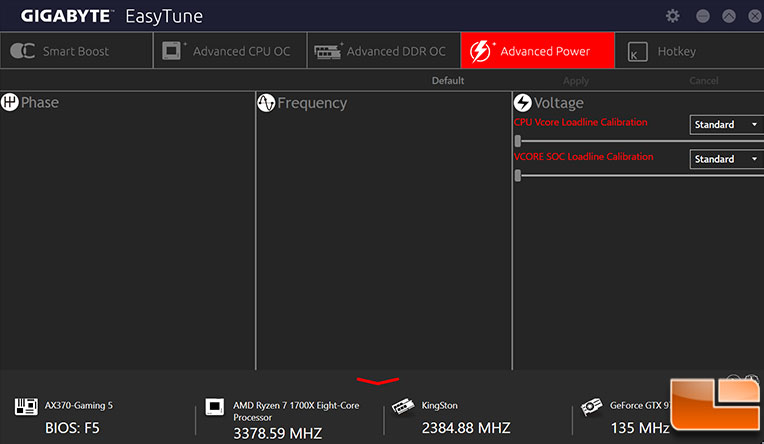Screen dimensions: 764x444
Task: Click the Advanced Power lightning icon
Action: 480,51
